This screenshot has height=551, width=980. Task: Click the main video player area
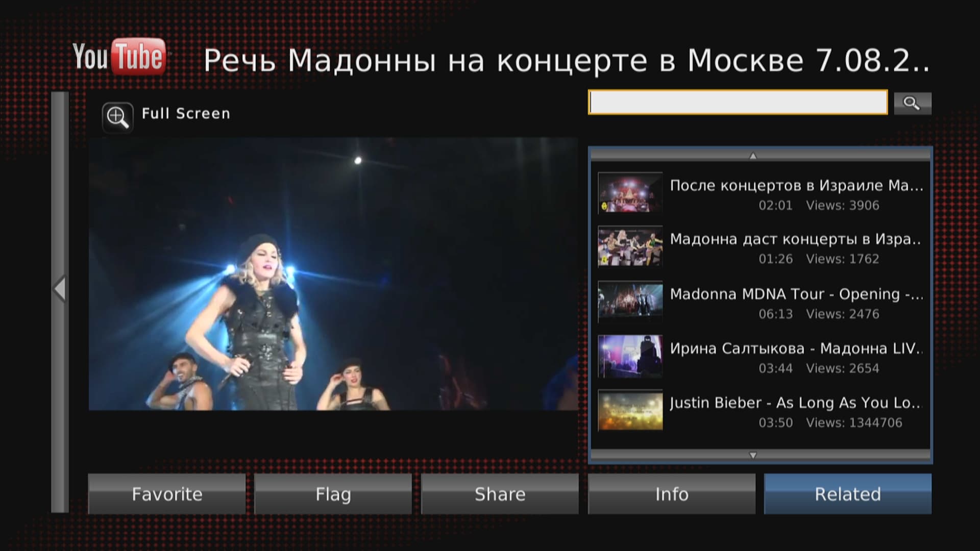[333, 274]
